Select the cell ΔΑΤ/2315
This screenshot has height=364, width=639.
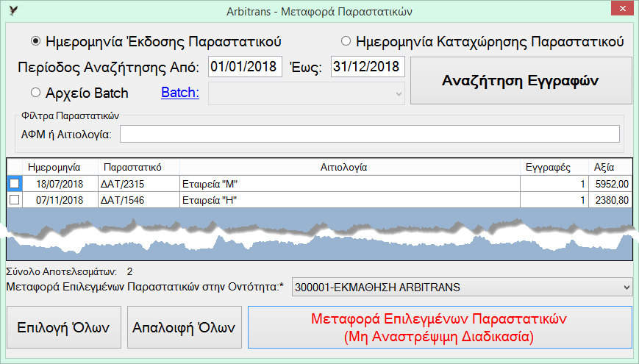[x=138, y=184]
